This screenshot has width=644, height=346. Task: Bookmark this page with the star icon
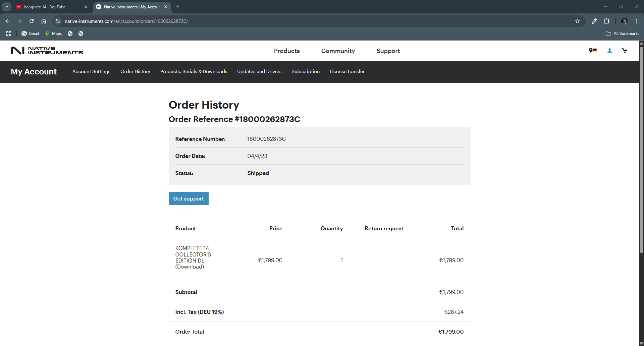pos(577,21)
